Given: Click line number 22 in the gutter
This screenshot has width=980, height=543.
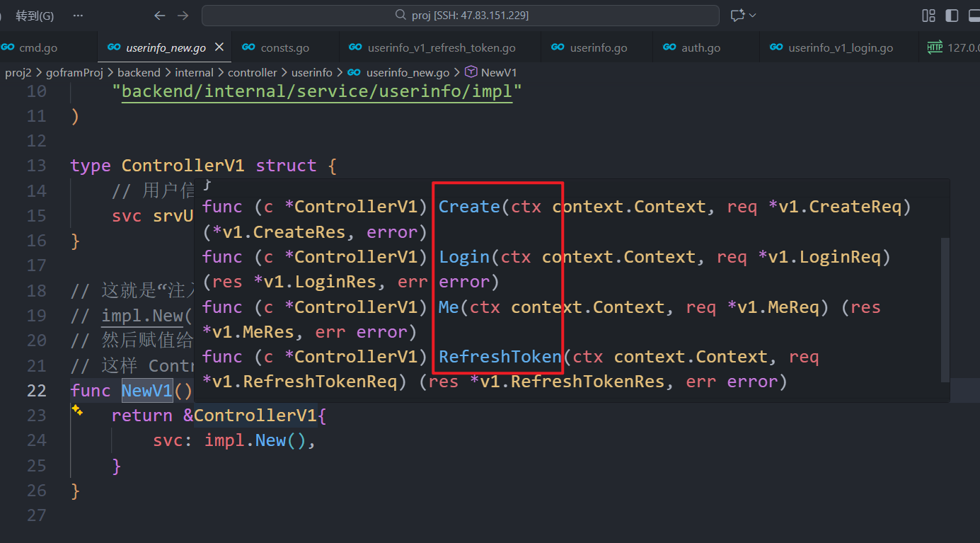Looking at the screenshot, I should [x=36, y=391].
